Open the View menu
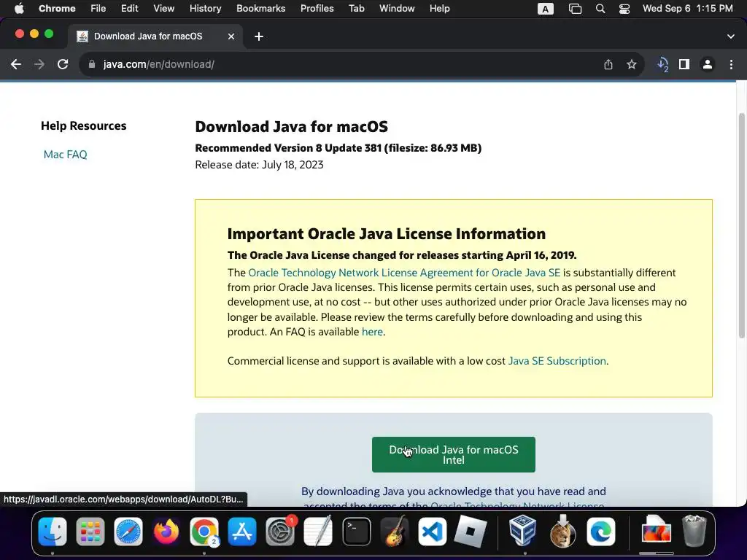Image resolution: width=747 pixels, height=560 pixels. [x=163, y=9]
